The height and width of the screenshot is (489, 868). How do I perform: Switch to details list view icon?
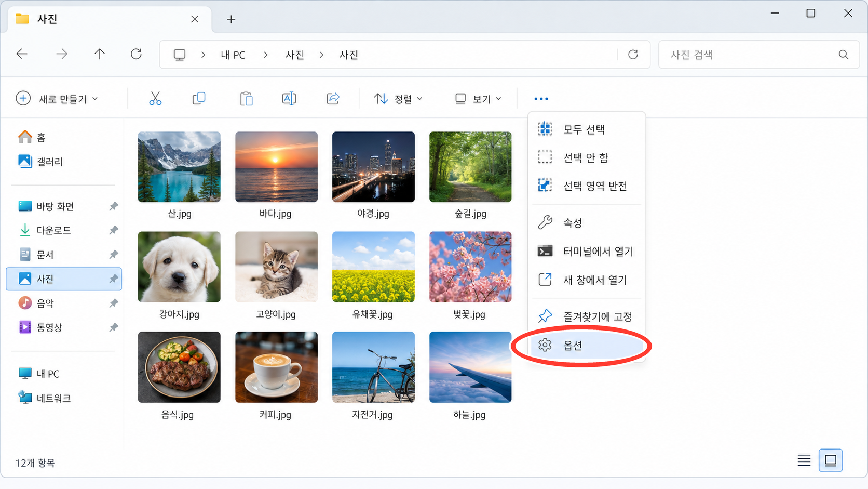pos(804,460)
